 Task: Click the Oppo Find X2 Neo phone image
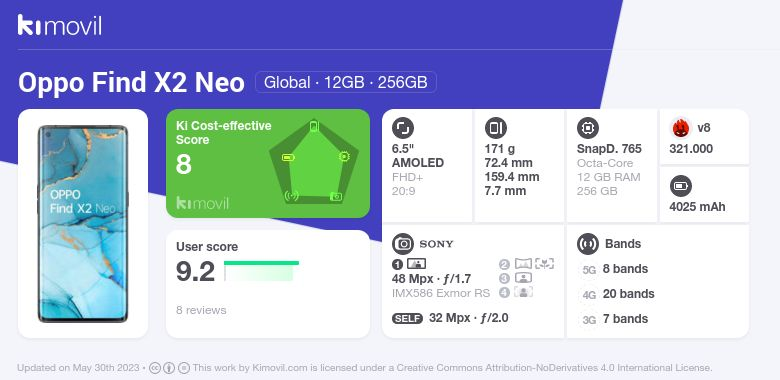[83, 224]
